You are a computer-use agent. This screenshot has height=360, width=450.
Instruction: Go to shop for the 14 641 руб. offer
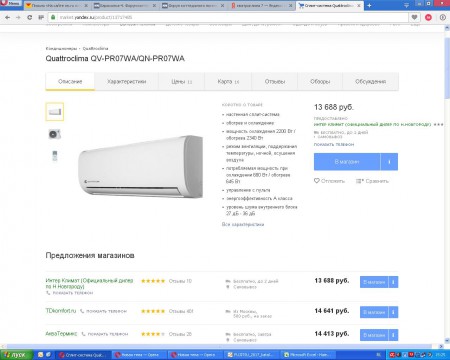374,312
